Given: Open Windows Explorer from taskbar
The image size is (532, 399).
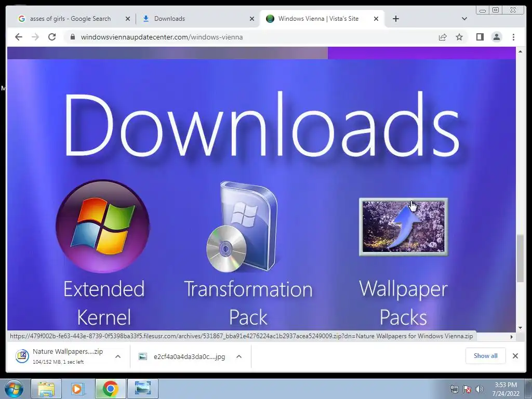Looking at the screenshot, I should [46, 389].
